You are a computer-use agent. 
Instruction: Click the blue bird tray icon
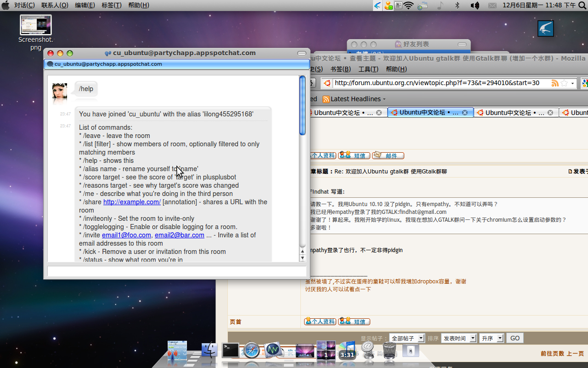[x=377, y=6]
